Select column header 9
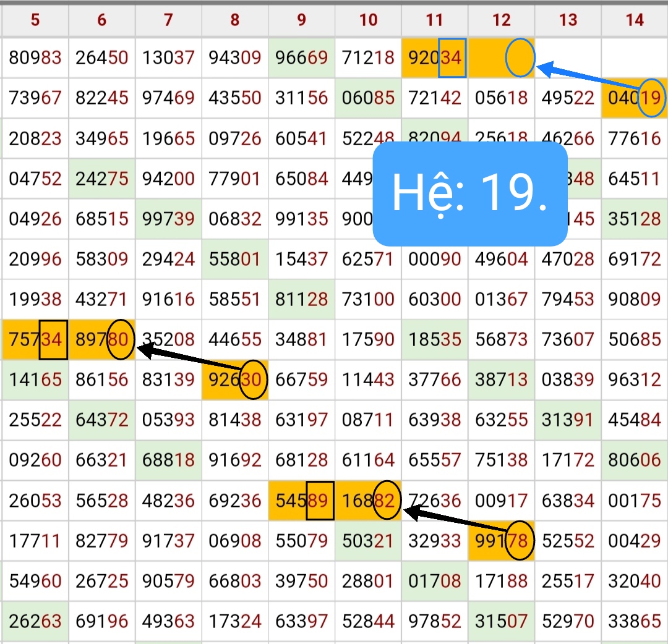Image resolution: width=668 pixels, height=644 pixels. [x=301, y=20]
